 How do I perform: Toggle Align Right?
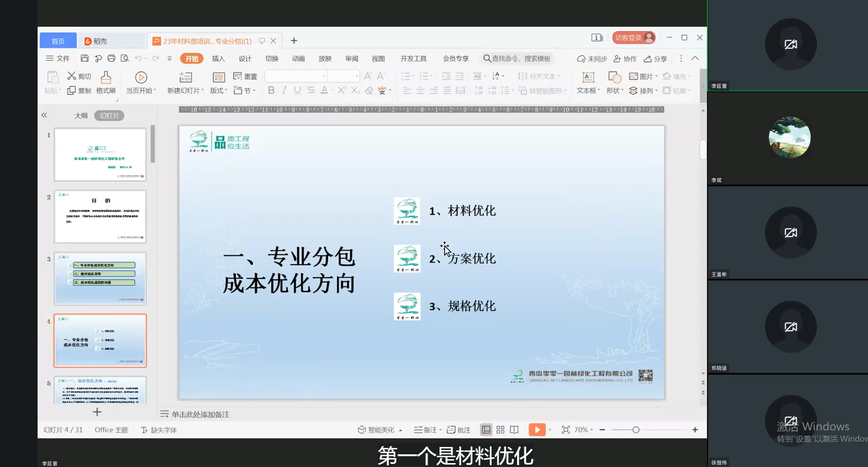434,90
